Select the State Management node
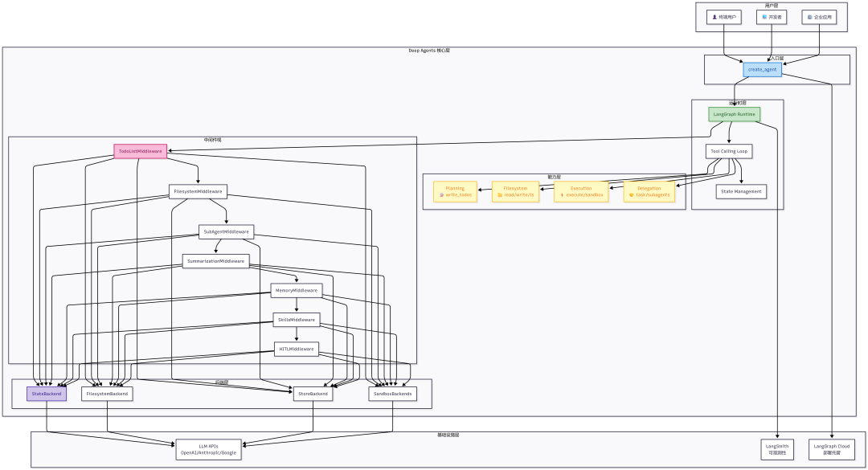 tap(741, 191)
